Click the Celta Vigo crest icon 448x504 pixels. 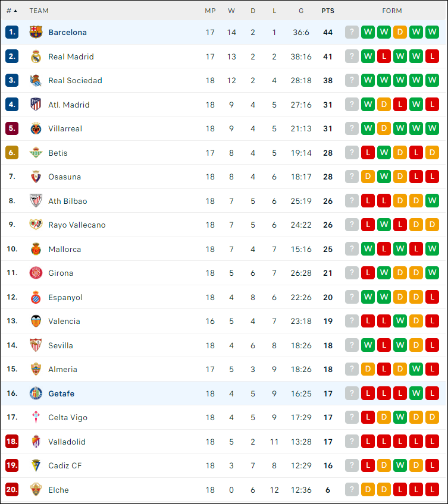tap(36, 417)
